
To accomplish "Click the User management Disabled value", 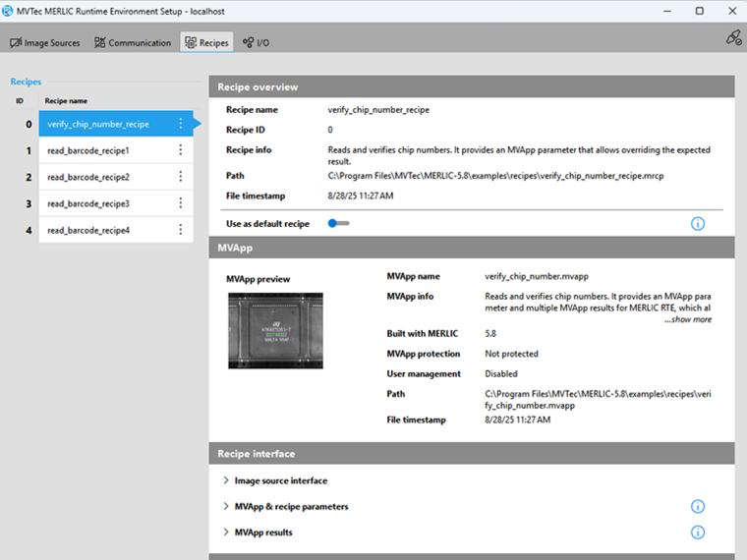I will [500, 373].
